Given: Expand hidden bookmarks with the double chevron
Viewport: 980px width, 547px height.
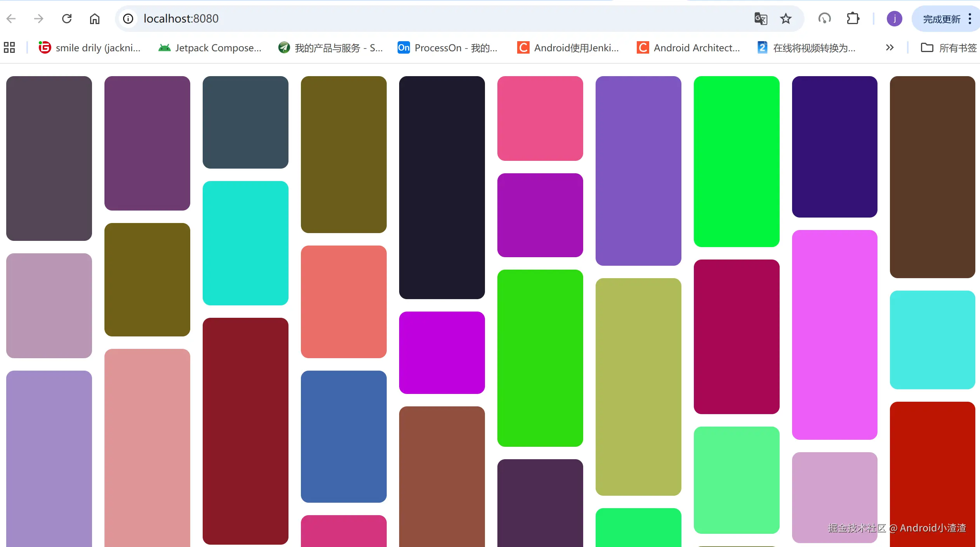Looking at the screenshot, I should (890, 48).
